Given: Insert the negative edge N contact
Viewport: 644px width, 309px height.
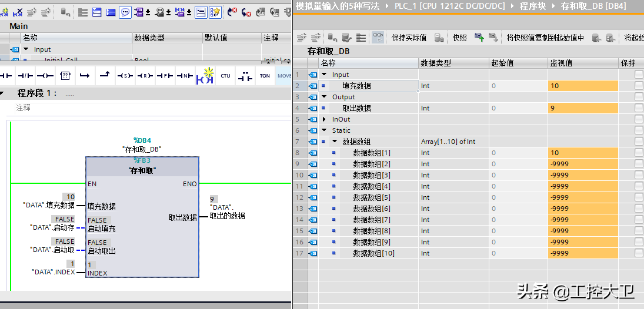Looking at the screenshot, I should click(185, 76).
